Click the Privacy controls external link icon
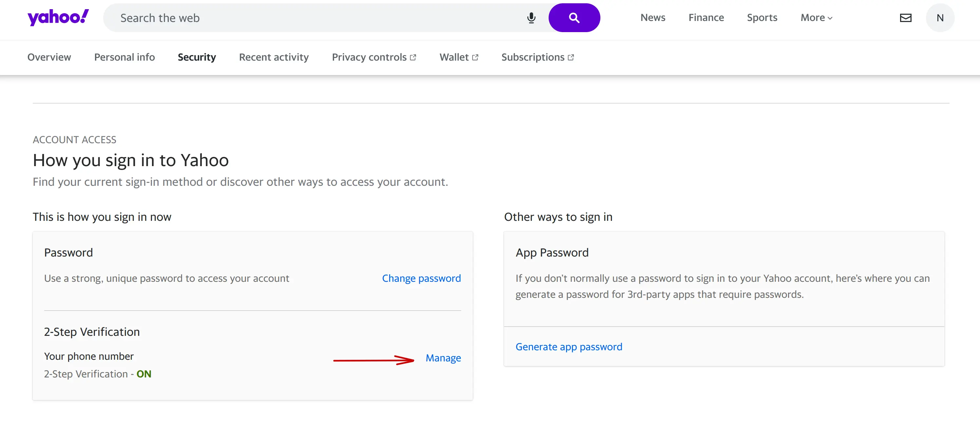980x422 pixels. 413,58
